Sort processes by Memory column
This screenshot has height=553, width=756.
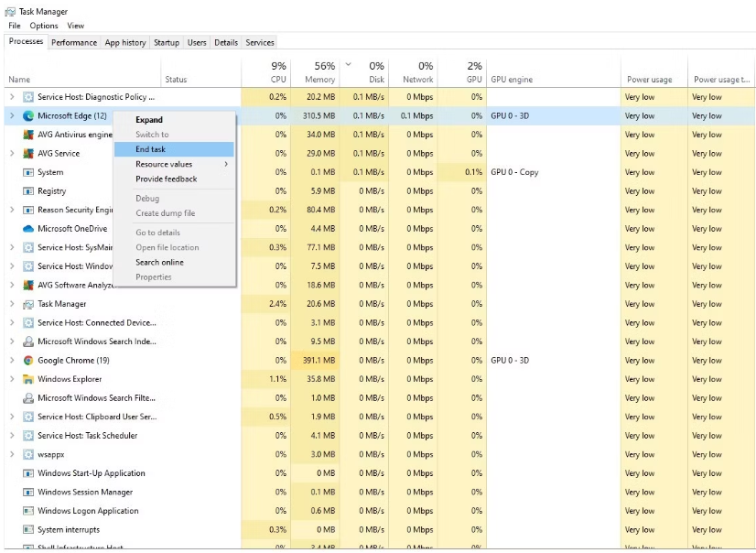coord(316,73)
